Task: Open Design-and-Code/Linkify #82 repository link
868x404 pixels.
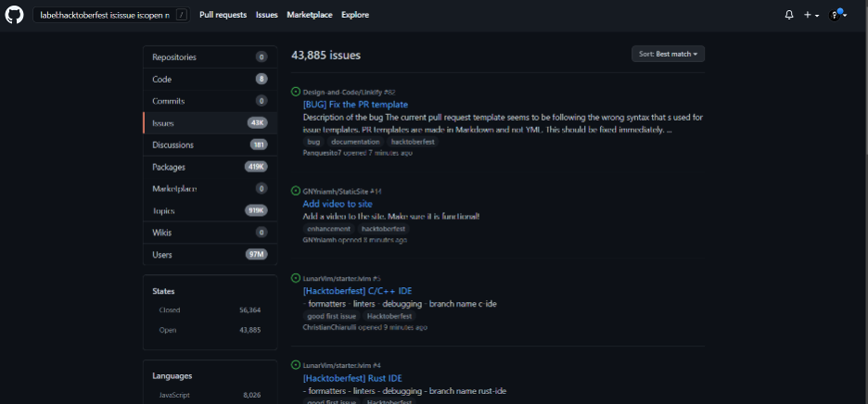Action: coord(350,92)
